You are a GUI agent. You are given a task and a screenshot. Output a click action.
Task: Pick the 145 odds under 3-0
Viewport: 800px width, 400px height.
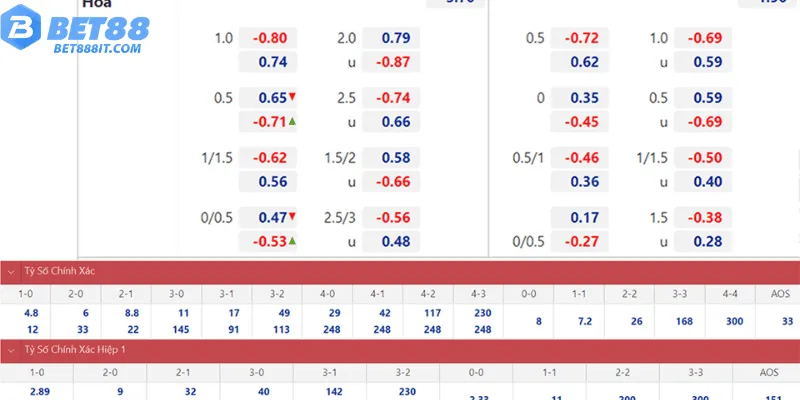pos(181,330)
